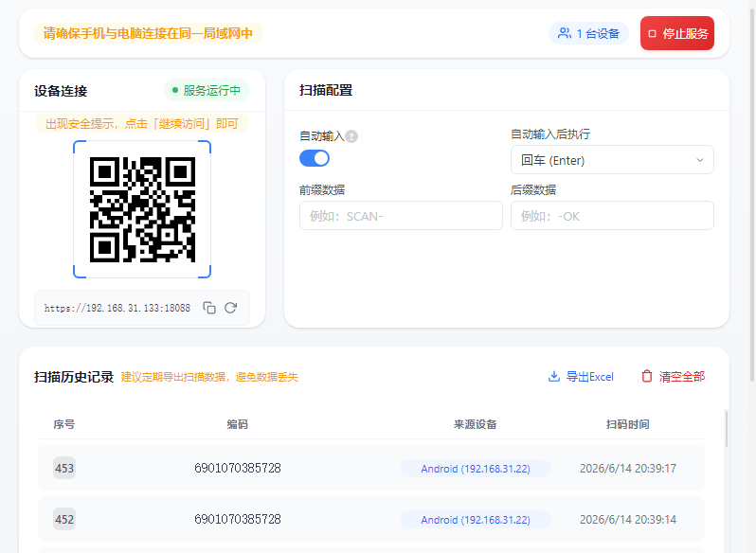Click the QR code image
The image size is (756, 553).
(142, 209)
